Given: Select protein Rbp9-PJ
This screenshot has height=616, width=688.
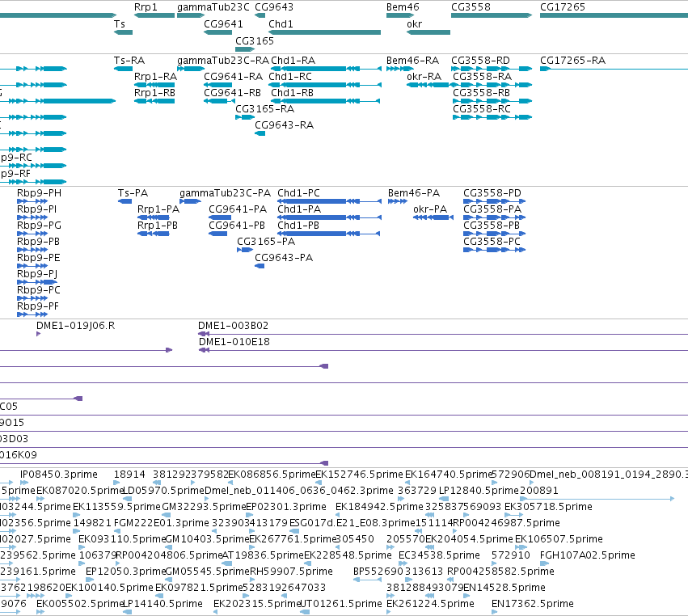Looking at the screenshot, I should pyautogui.click(x=37, y=281).
